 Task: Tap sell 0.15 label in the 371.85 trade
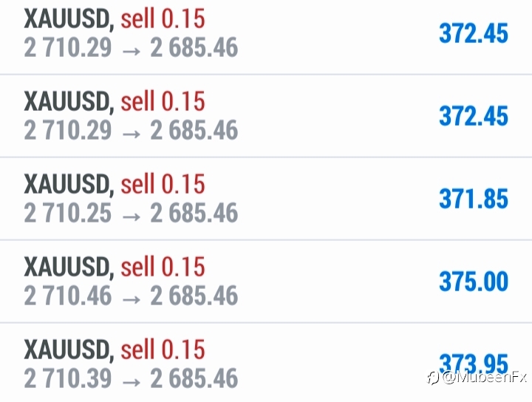coord(163,183)
